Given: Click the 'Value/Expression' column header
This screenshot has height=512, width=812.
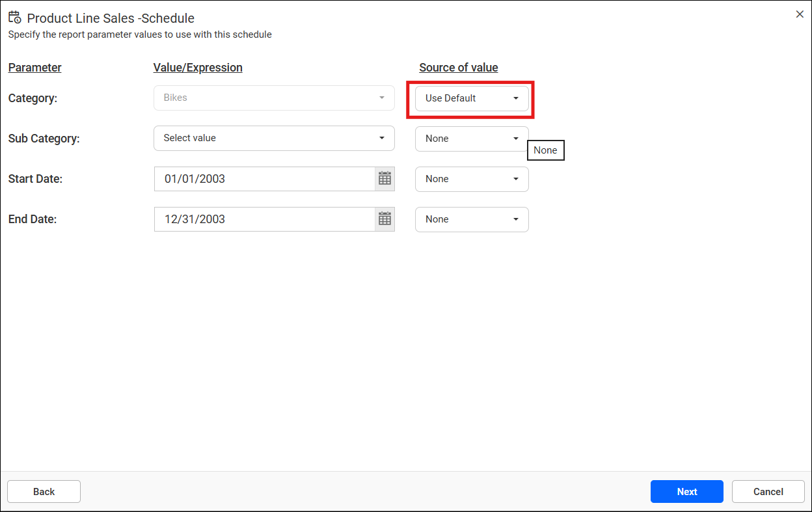Looking at the screenshot, I should 198,68.
